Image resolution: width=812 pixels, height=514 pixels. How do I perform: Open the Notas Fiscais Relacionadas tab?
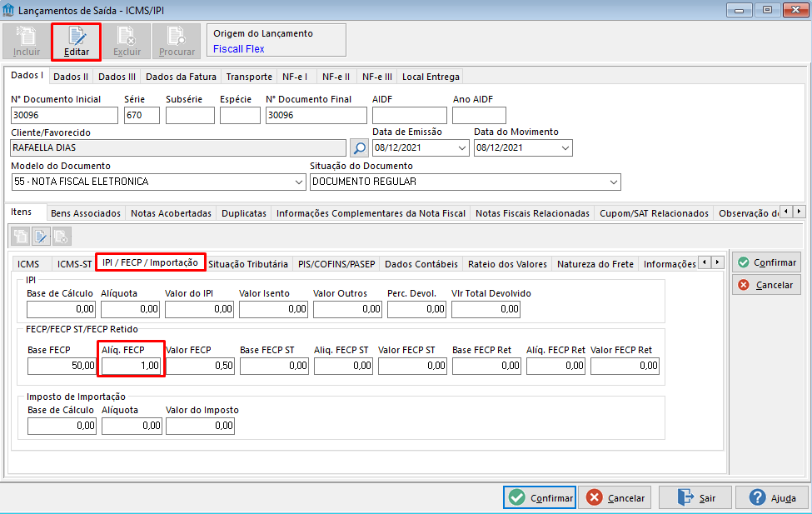(x=532, y=213)
